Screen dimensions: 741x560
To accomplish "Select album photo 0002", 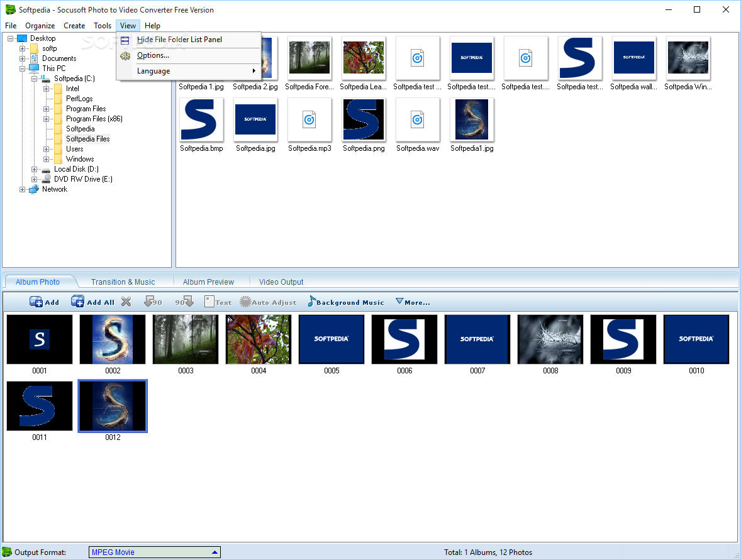I will click(113, 339).
